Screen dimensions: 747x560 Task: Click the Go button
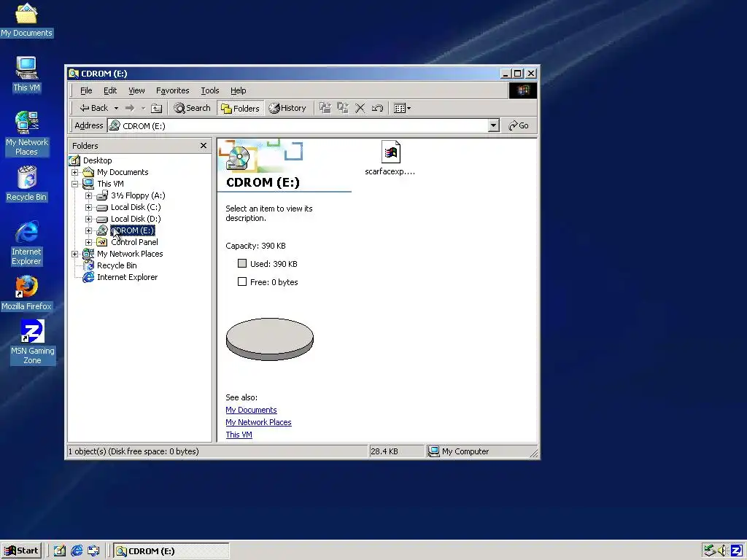point(519,125)
